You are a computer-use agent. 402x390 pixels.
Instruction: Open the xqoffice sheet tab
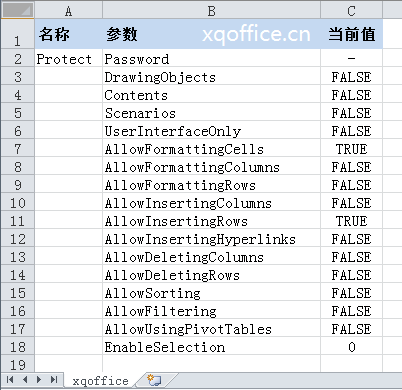101,381
